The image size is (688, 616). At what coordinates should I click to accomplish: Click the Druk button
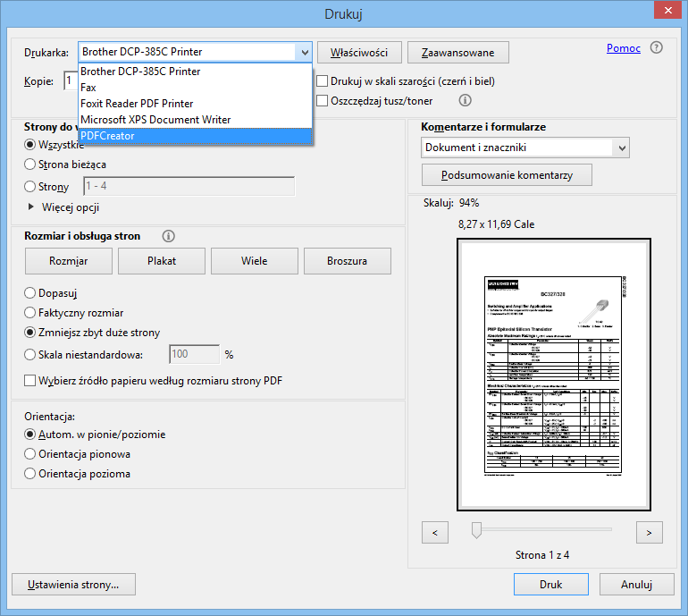pyautogui.click(x=550, y=585)
